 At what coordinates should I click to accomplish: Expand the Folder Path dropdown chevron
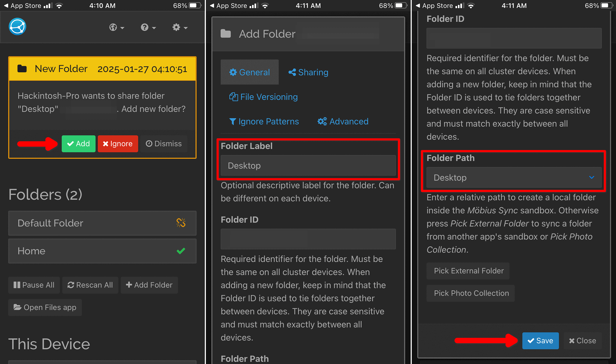(591, 177)
